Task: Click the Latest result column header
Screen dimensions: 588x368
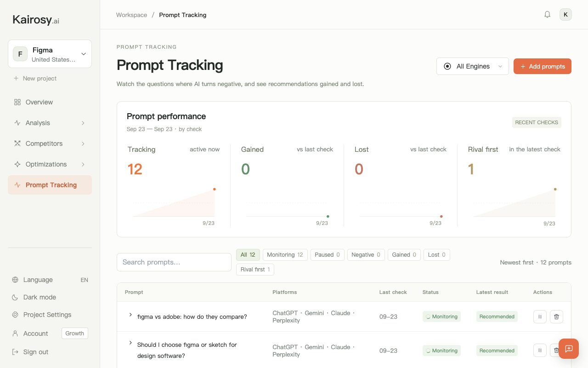Action: [x=492, y=292]
